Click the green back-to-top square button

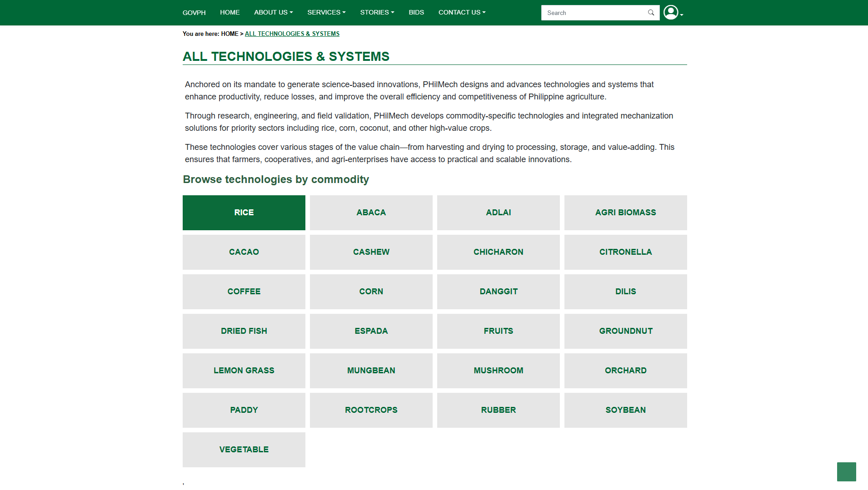tap(846, 471)
